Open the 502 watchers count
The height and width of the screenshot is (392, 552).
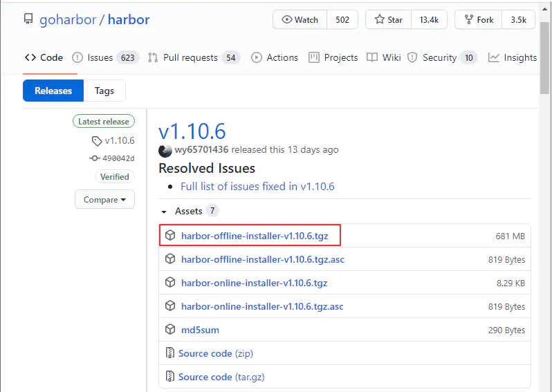[x=342, y=20]
